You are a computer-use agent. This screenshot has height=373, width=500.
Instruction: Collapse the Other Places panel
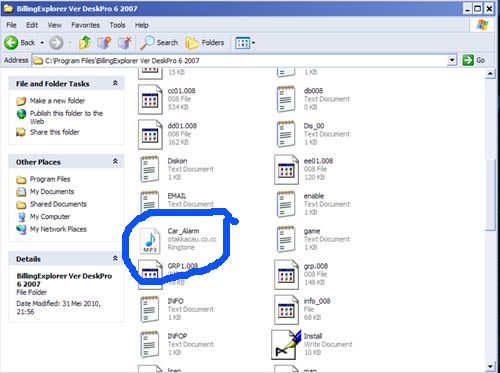point(115,161)
